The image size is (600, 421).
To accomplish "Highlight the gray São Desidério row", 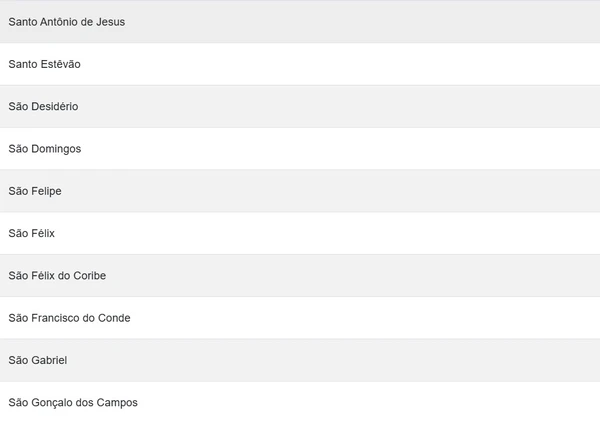I will 300,106.
